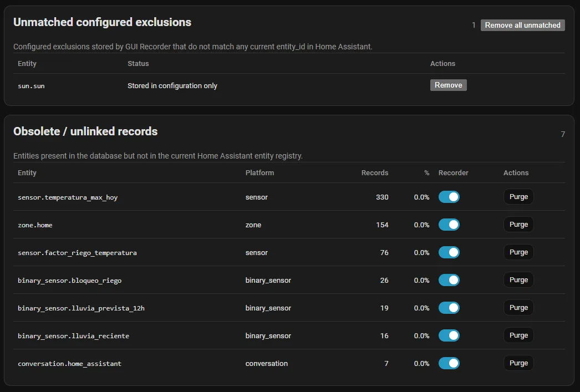Click the binary_sensor.bloqueo_riego entity name
The height and width of the screenshot is (392, 580).
(69, 281)
